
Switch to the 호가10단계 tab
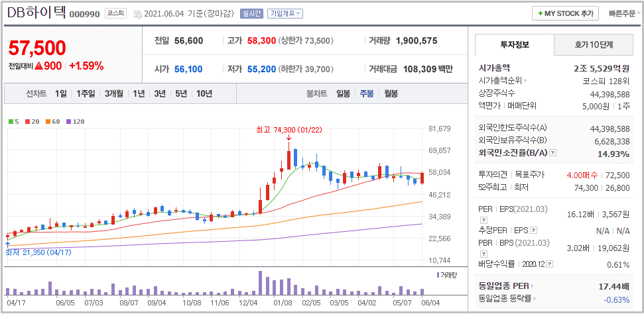pos(594,45)
